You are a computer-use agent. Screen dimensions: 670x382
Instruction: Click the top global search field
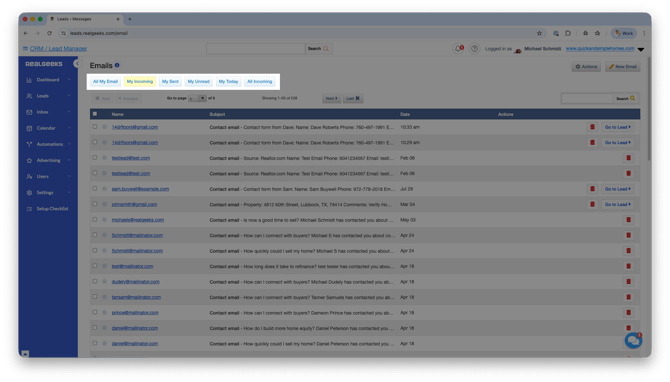click(256, 49)
